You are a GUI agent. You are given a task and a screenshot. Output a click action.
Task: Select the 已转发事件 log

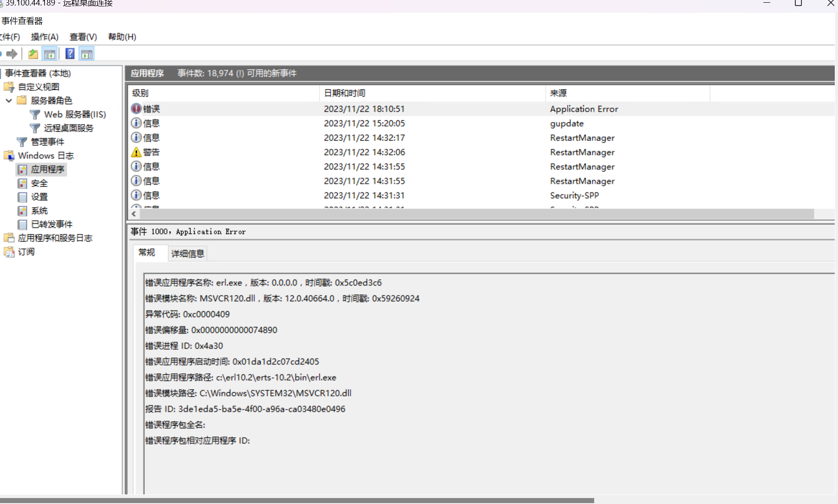(52, 224)
